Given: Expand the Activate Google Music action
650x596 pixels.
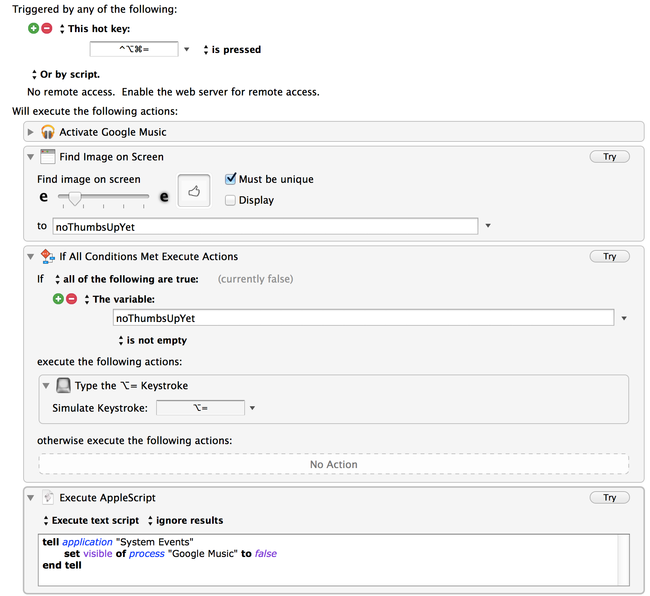Looking at the screenshot, I should tap(31, 132).
